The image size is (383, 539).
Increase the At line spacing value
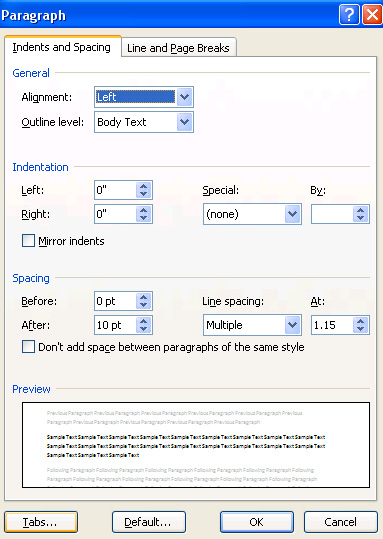361,321
